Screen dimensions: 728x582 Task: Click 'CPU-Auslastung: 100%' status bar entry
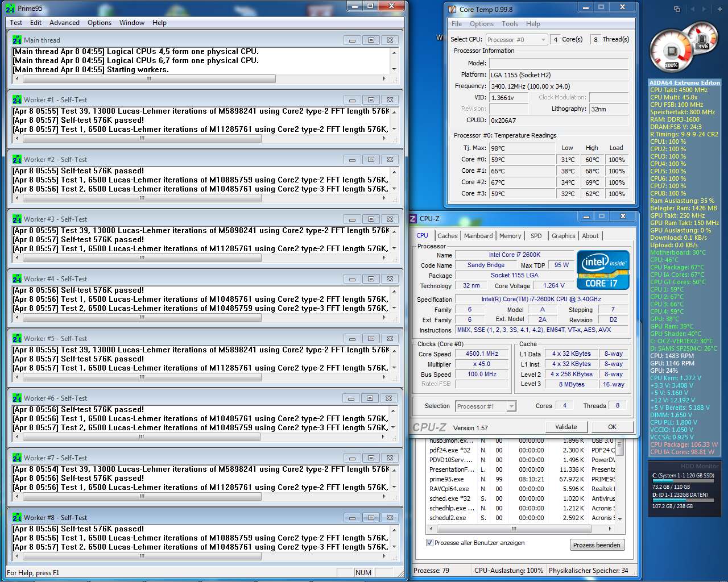[x=508, y=570]
